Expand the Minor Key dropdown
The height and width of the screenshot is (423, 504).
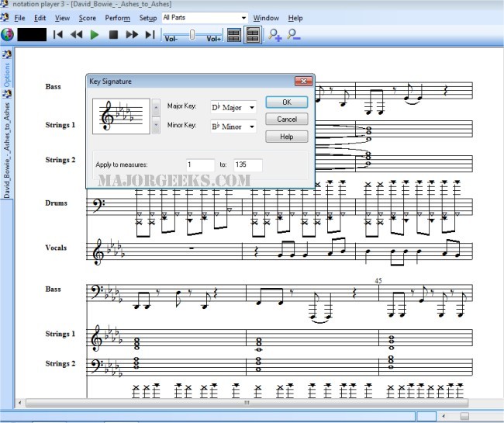(x=251, y=126)
